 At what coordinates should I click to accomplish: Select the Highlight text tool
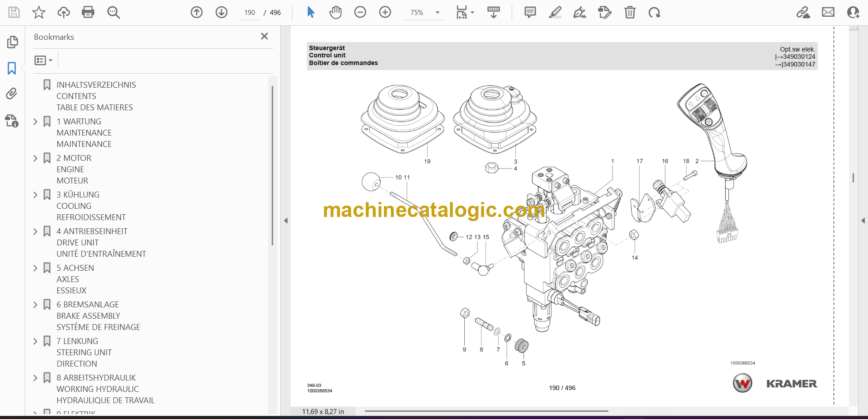[555, 12]
